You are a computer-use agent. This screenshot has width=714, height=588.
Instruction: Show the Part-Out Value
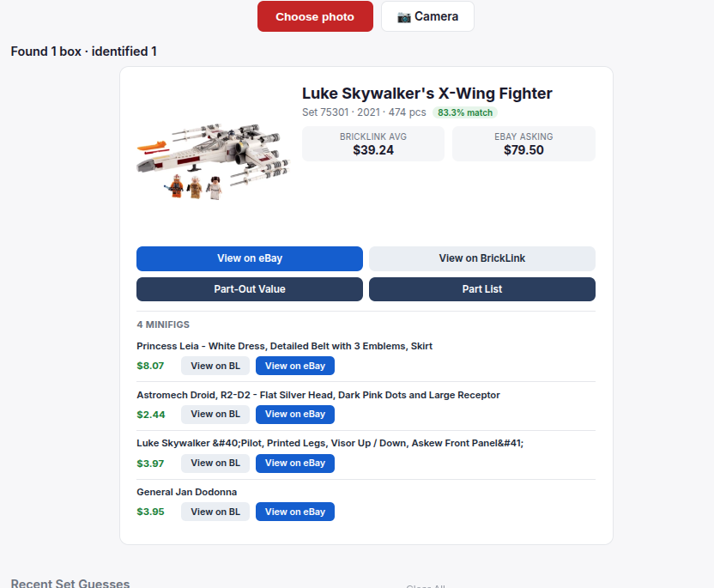pos(250,289)
